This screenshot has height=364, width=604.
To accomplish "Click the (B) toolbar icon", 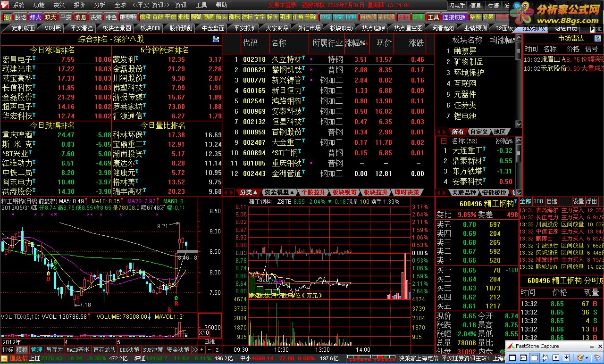I will pos(8,17).
